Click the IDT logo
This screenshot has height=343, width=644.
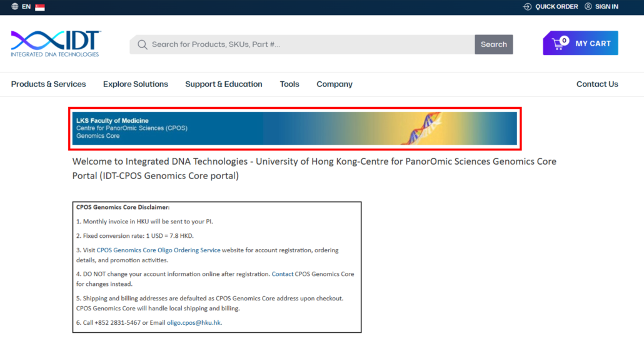coord(55,44)
